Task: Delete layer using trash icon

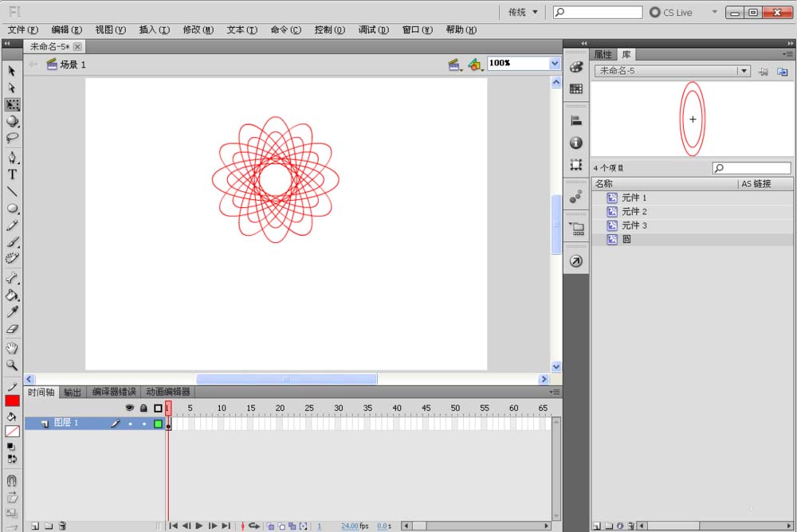Action: 62,526
